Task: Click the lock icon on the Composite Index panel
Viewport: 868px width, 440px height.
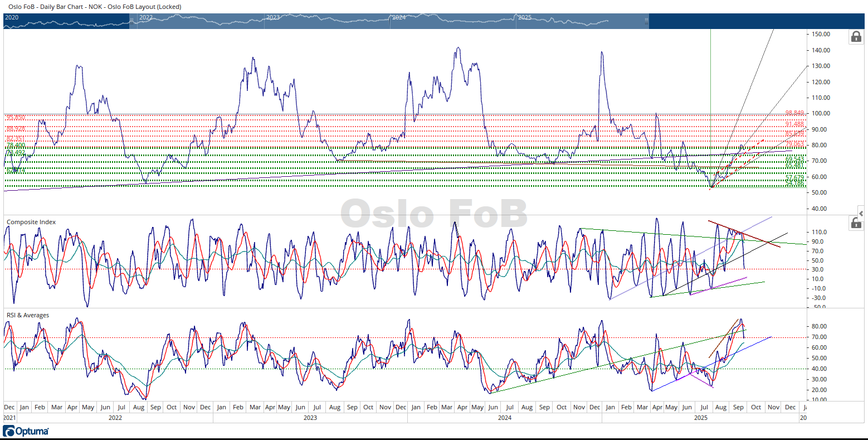Action: point(855,223)
